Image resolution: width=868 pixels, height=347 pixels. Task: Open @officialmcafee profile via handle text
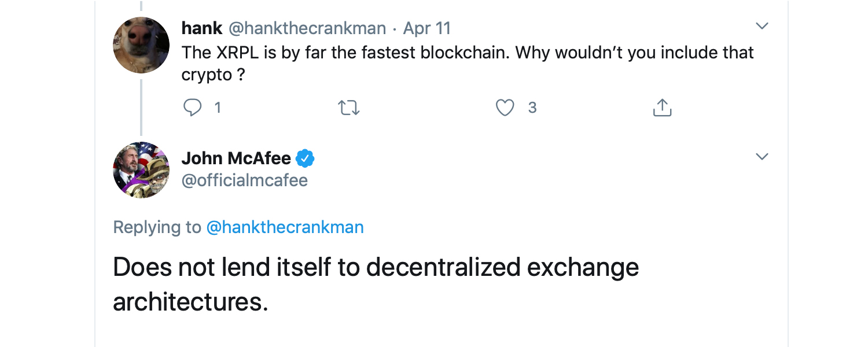(x=245, y=180)
